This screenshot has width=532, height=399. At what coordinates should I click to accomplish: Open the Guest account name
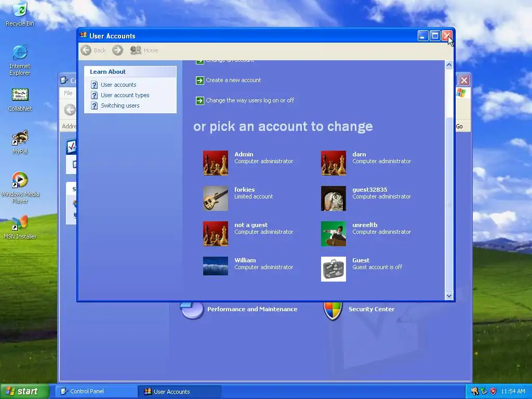pyautogui.click(x=361, y=260)
